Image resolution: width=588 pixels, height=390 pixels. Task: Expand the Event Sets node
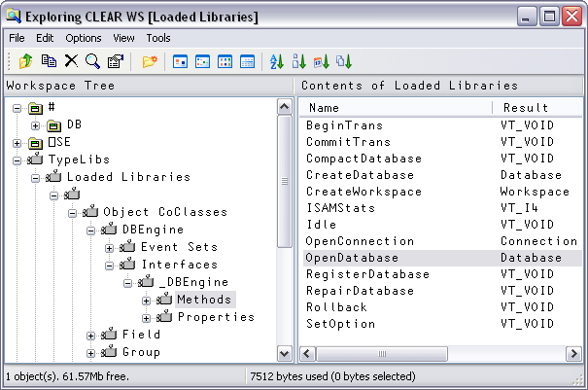(x=110, y=247)
